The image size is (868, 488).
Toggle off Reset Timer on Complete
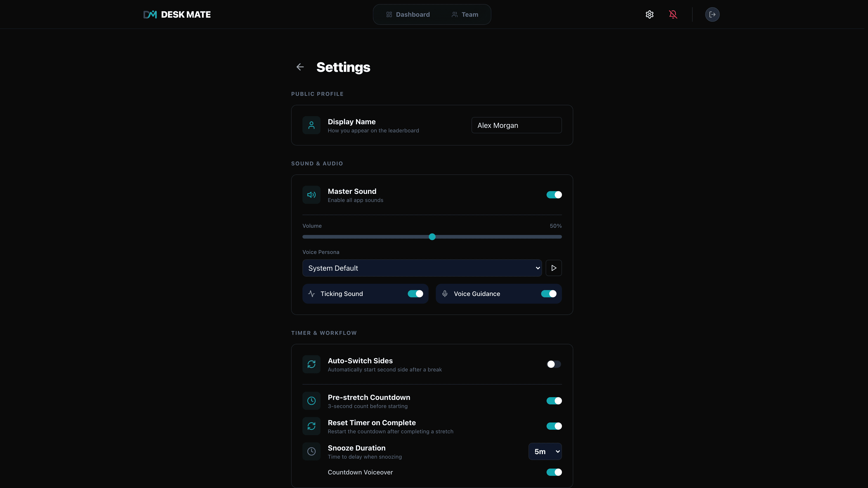(554, 426)
